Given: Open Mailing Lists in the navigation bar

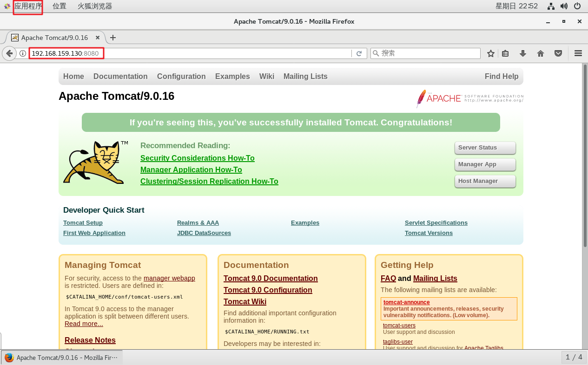Looking at the screenshot, I should pyautogui.click(x=305, y=77).
